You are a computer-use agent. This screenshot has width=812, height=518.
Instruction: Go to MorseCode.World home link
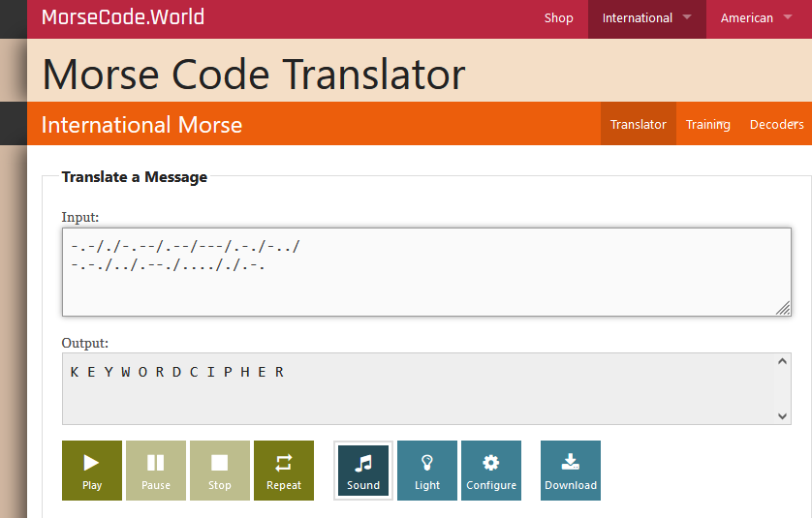[123, 18]
